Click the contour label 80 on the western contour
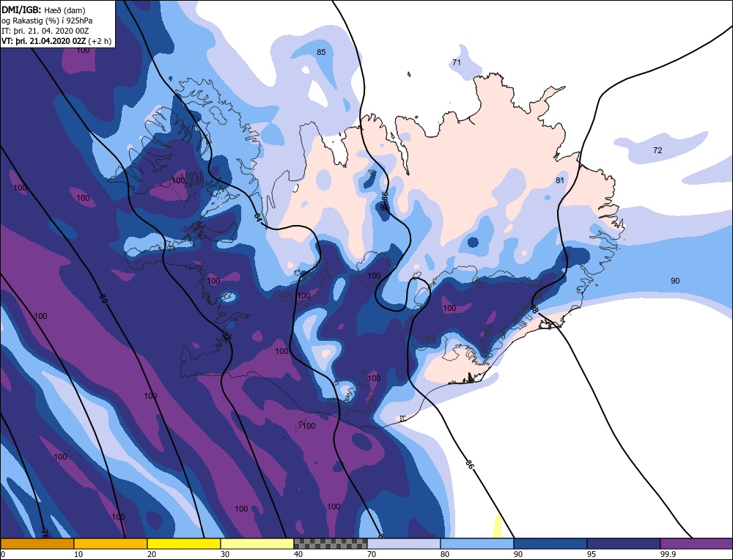733x560 pixels. point(103,299)
